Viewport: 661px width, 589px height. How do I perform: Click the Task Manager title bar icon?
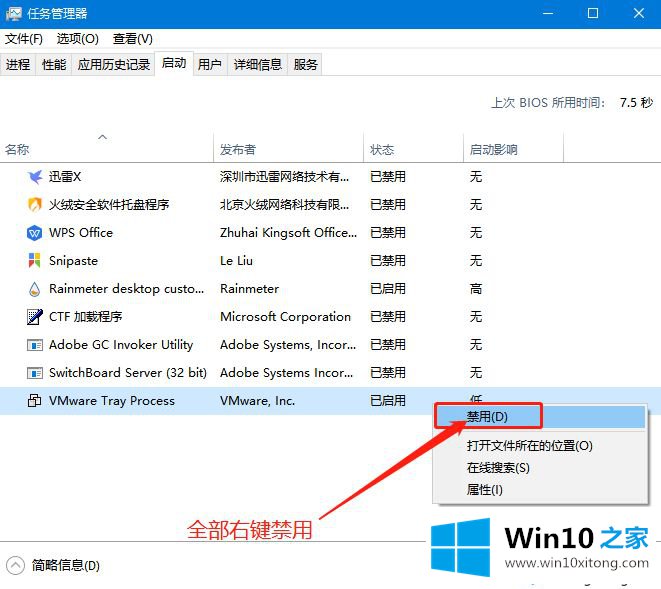click(x=13, y=13)
